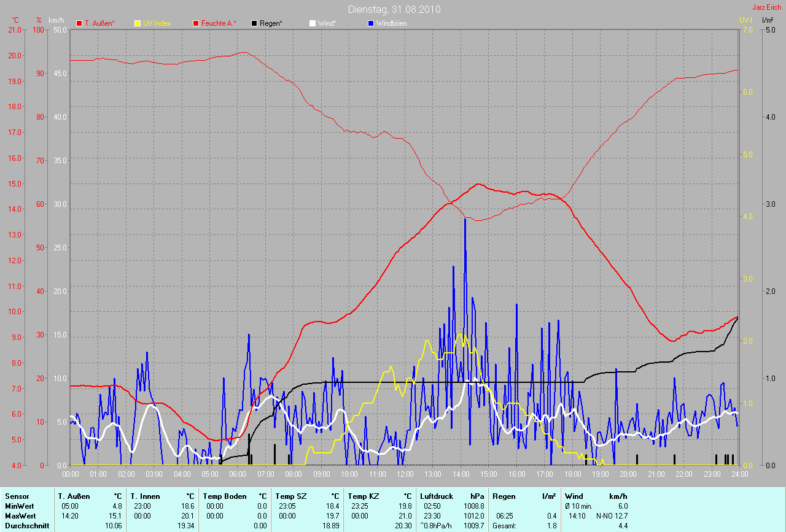The height and width of the screenshot is (532, 786).
Task: Click the km/h axis unit label at top left
Action: coord(58,20)
